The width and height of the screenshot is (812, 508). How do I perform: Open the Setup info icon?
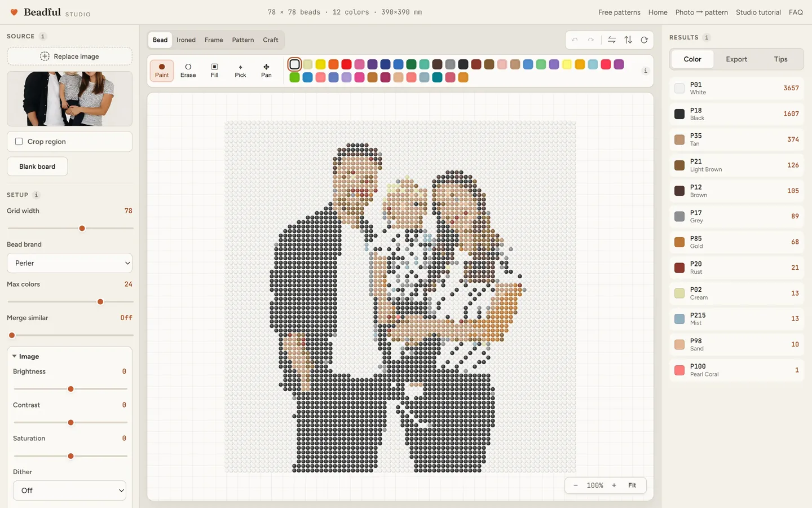click(x=36, y=195)
